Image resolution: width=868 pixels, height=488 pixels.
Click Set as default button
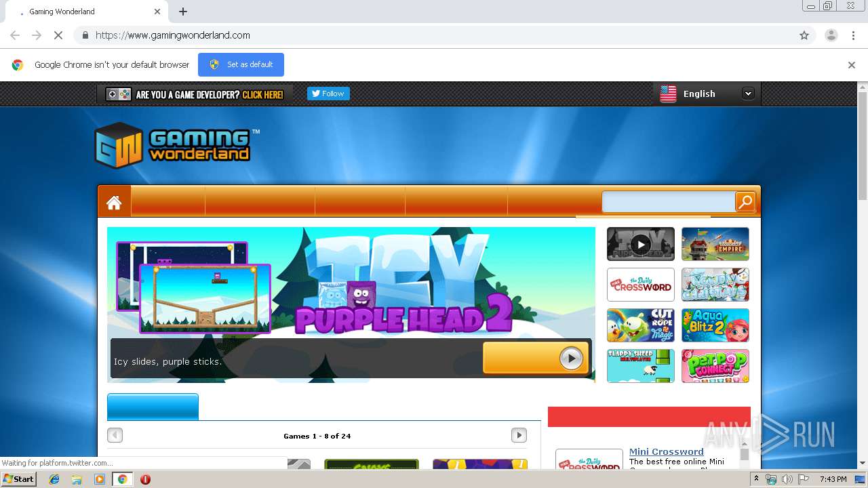tap(241, 64)
